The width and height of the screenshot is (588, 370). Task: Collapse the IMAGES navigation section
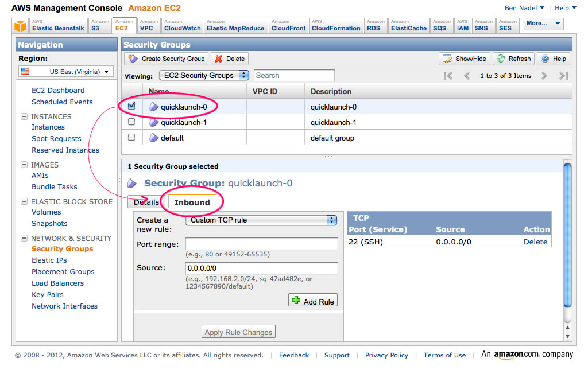[24, 165]
